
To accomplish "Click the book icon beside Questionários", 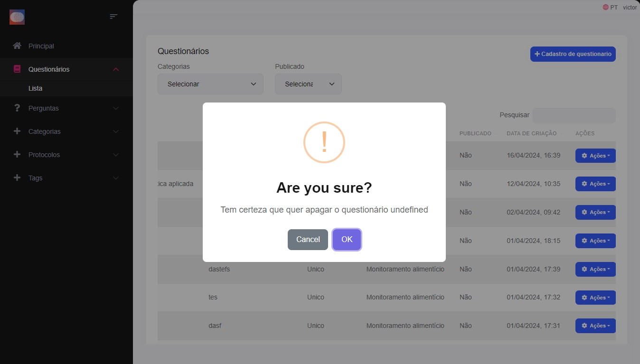I will [x=17, y=69].
